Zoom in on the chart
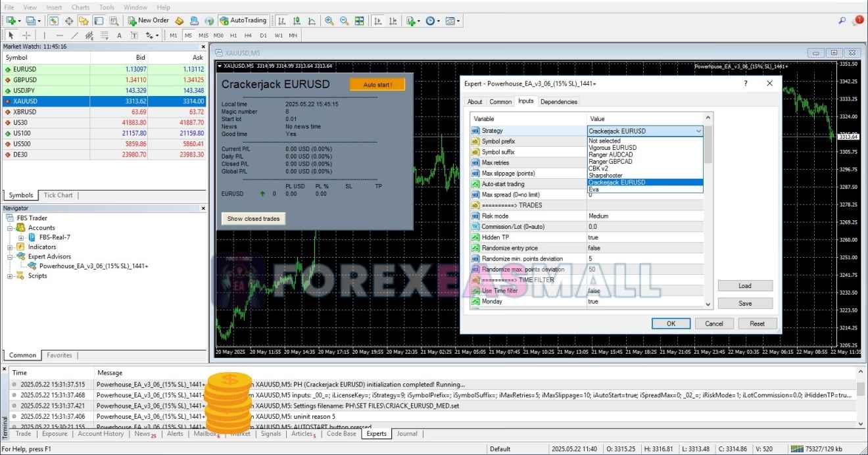 coord(329,20)
